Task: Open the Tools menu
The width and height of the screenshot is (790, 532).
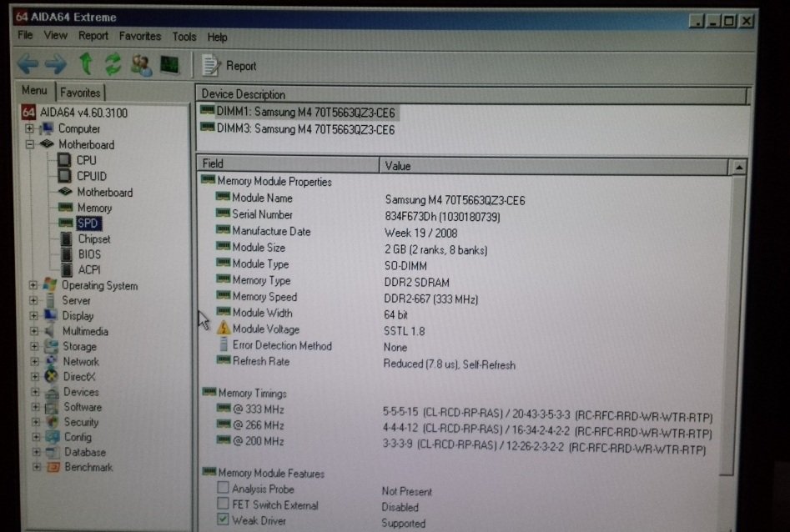Action: click(184, 37)
